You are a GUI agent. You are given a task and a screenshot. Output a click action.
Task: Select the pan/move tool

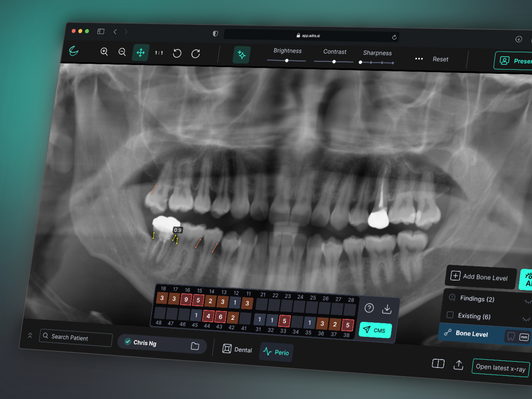(141, 53)
